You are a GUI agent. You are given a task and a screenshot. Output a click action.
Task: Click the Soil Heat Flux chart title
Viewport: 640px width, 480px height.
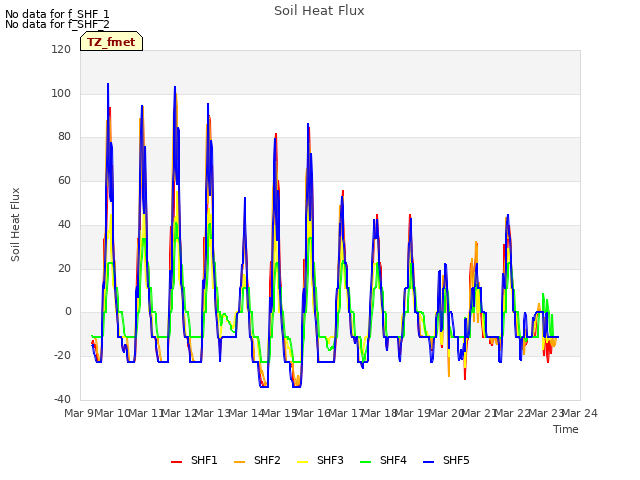319,11
